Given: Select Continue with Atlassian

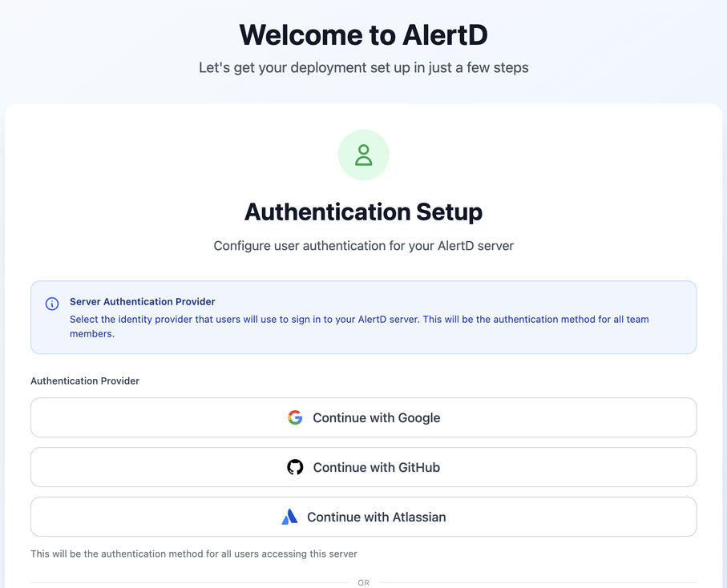Looking at the screenshot, I should (x=364, y=517).
